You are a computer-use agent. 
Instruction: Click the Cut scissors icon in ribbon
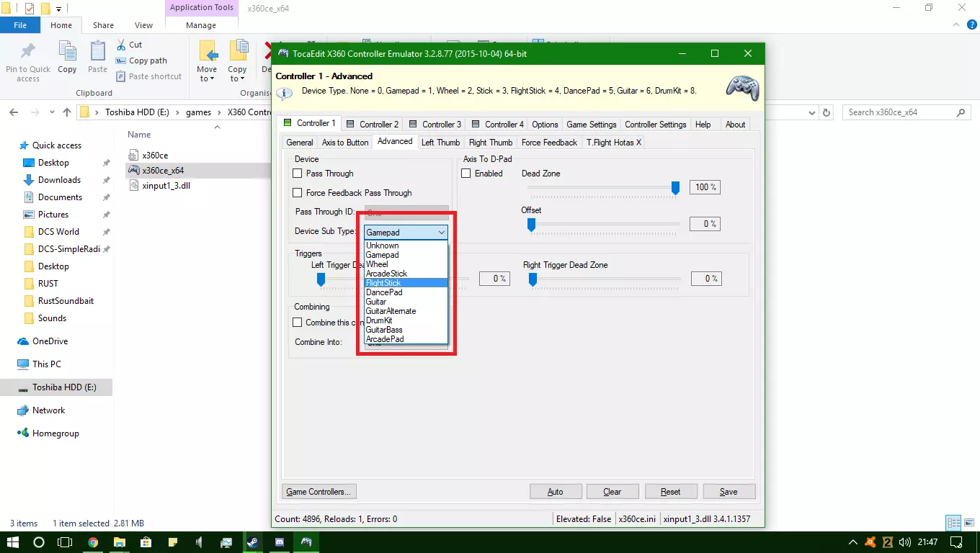(x=120, y=45)
